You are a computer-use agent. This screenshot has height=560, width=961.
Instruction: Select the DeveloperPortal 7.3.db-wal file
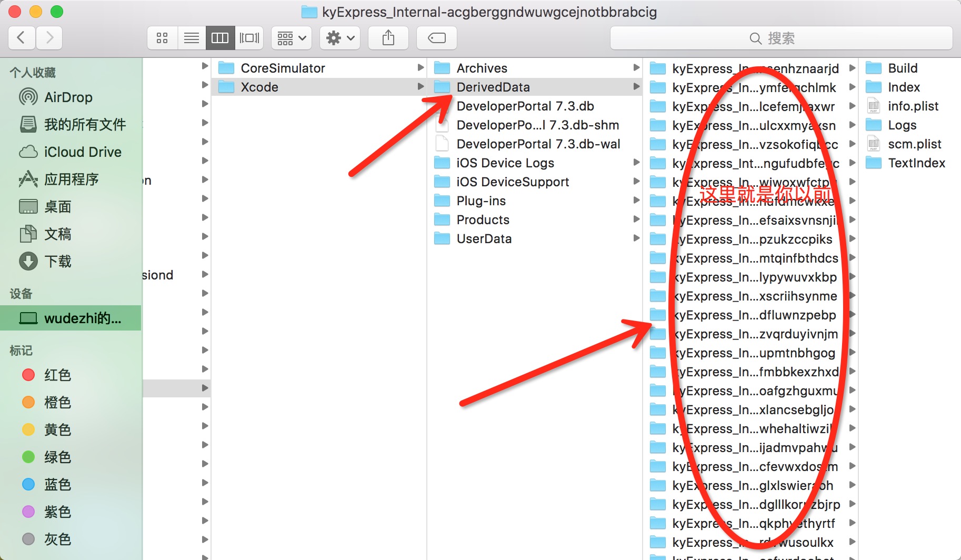535,144
